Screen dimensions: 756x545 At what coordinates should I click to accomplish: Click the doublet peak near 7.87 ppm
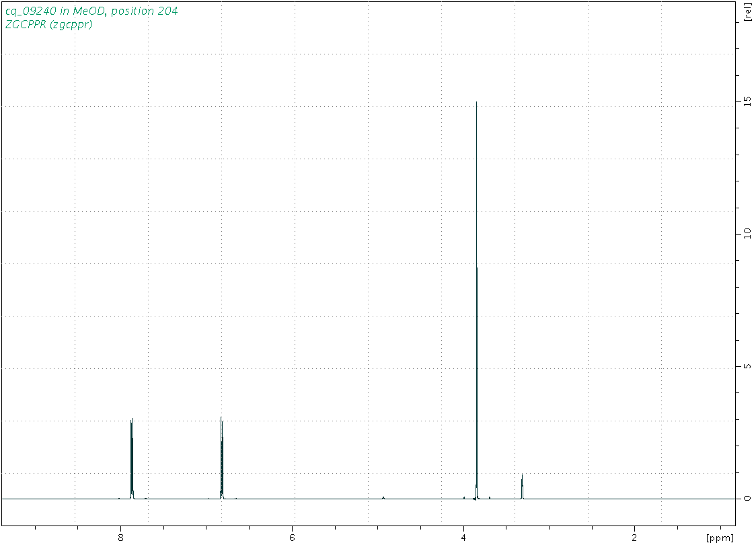132,458
